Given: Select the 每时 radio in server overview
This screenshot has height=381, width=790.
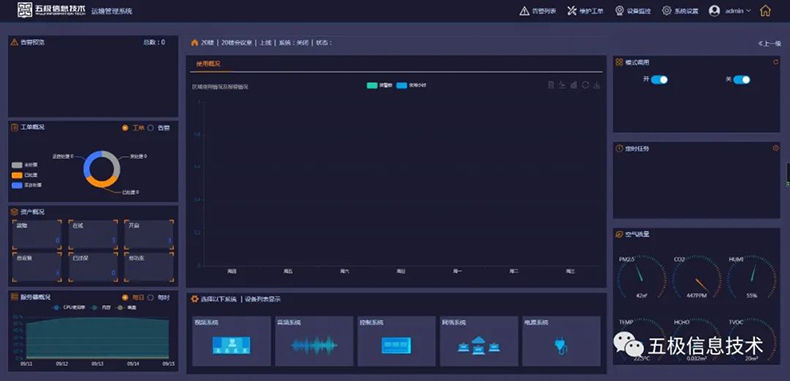Looking at the screenshot, I should [150, 298].
